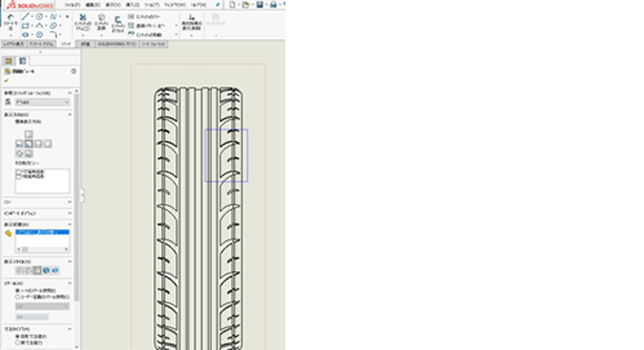The width and height of the screenshot is (644, 350).
Task: Collapse the scale section
Action: click(69, 283)
